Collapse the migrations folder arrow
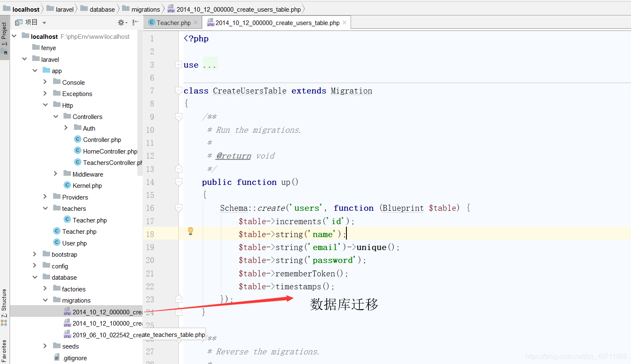 coord(46,300)
